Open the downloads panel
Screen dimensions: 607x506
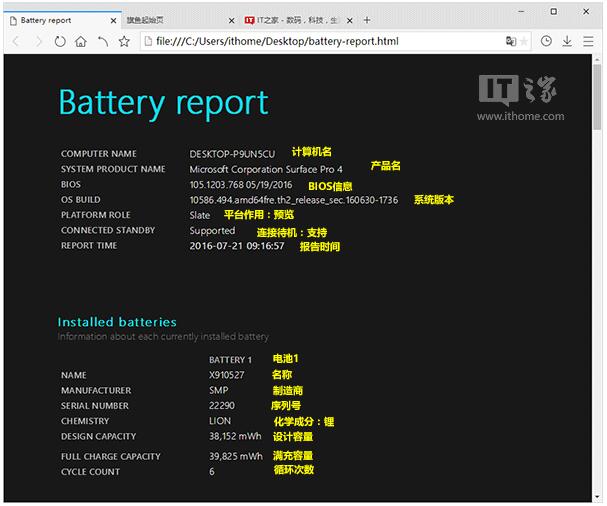(x=567, y=41)
